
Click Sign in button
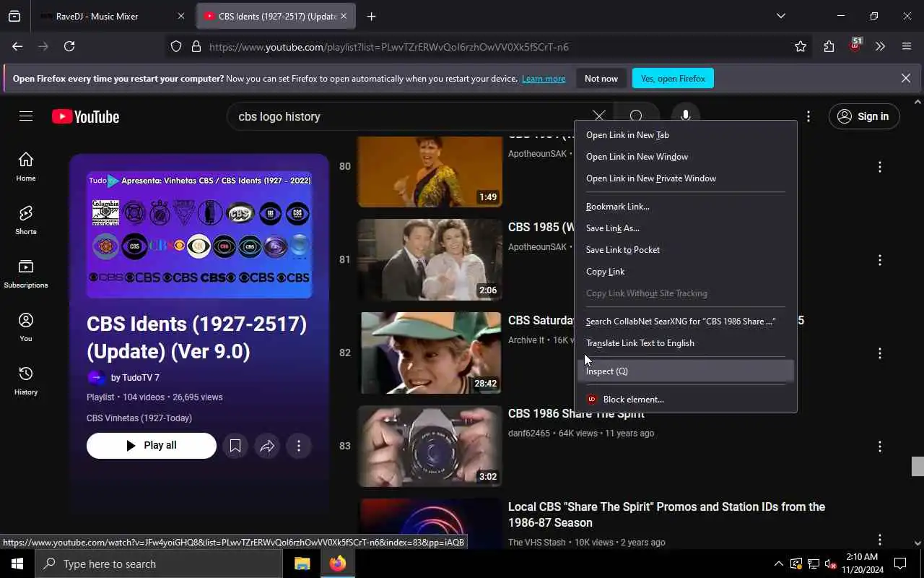coord(864,116)
